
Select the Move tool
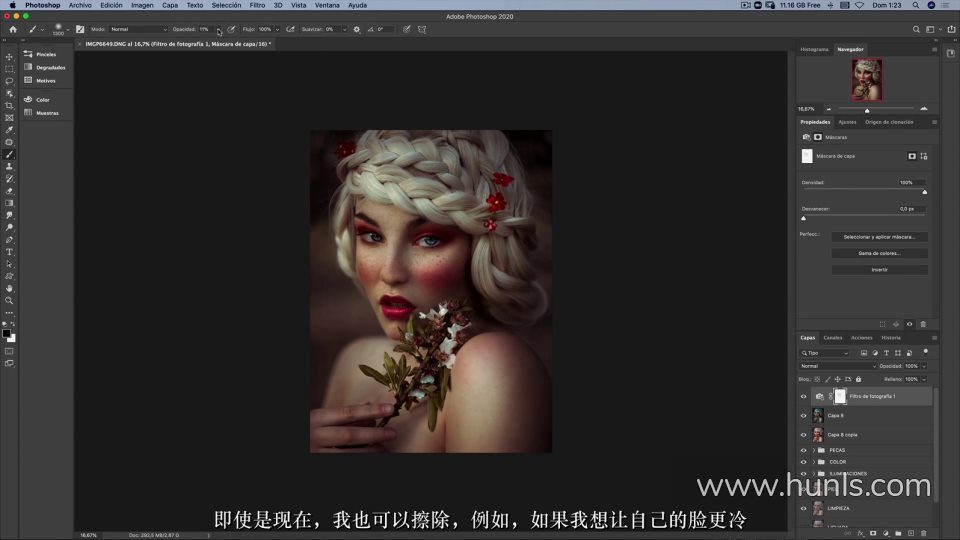(x=9, y=56)
